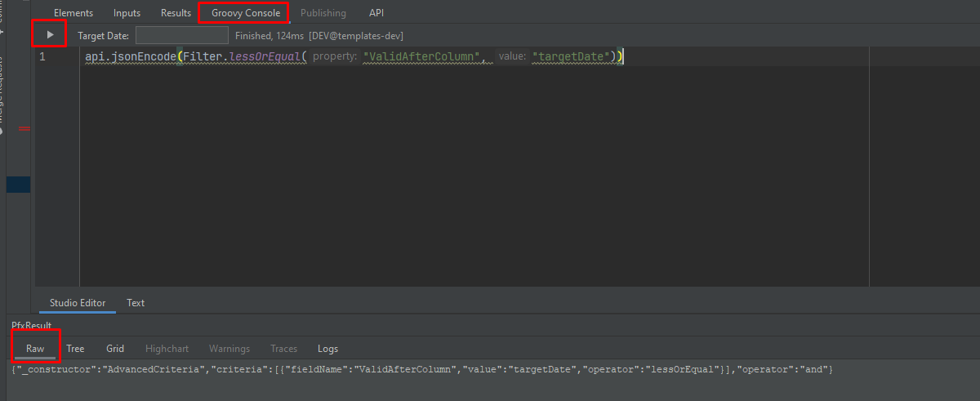Screen dimensions: 980x401
Task: Open the Logs result tab
Action: point(327,349)
